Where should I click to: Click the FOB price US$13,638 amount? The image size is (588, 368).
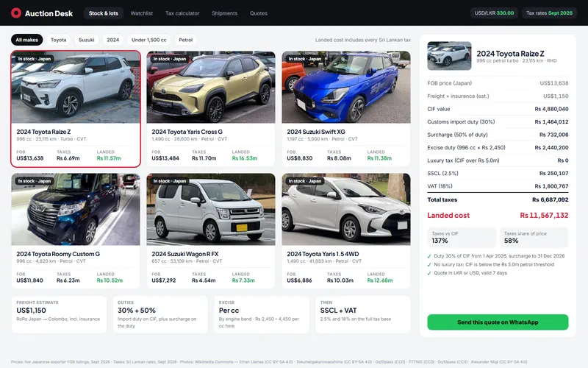pos(554,83)
